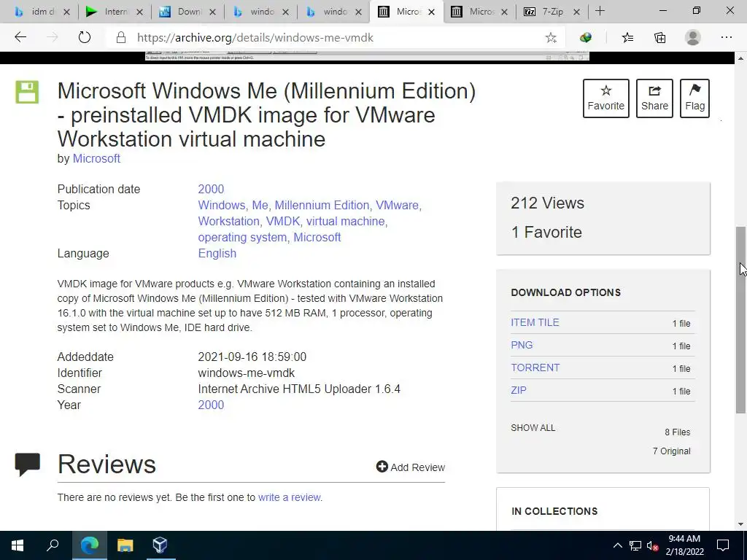Click the network tray icon
The height and width of the screenshot is (560, 747).
pos(635,545)
